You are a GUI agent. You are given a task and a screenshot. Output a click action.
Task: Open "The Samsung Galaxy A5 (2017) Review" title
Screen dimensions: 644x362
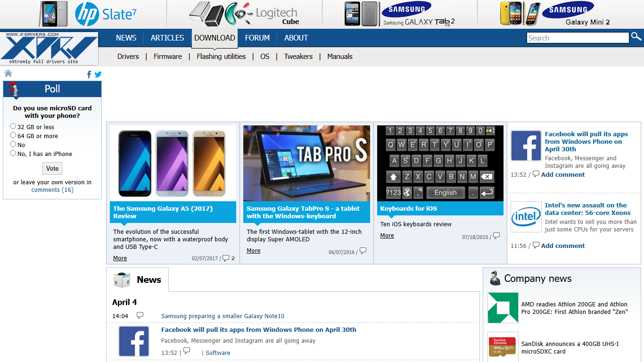pyautogui.click(x=163, y=212)
